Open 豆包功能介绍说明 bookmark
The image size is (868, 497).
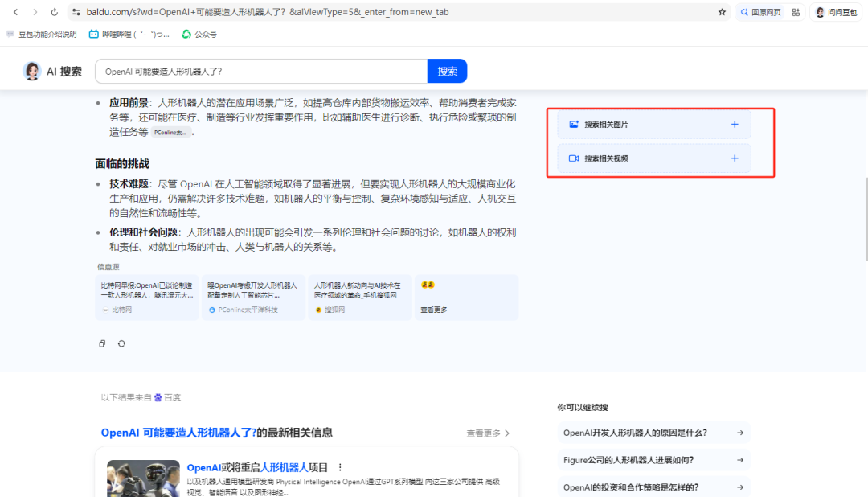coord(42,34)
